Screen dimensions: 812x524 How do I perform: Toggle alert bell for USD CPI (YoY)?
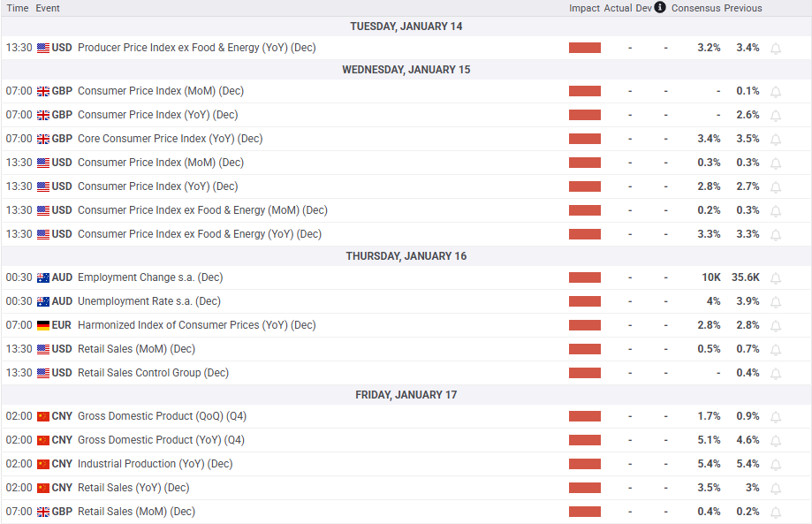coord(776,186)
